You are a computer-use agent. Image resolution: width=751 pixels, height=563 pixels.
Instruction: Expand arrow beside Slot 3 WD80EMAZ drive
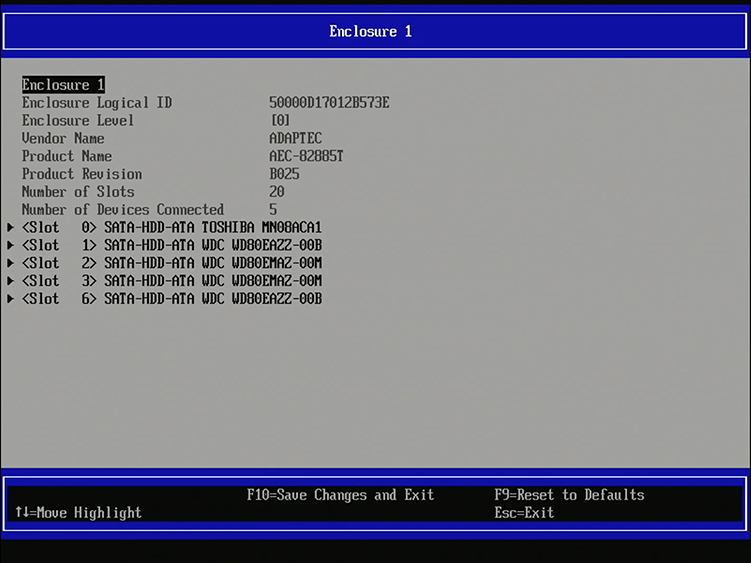point(10,281)
